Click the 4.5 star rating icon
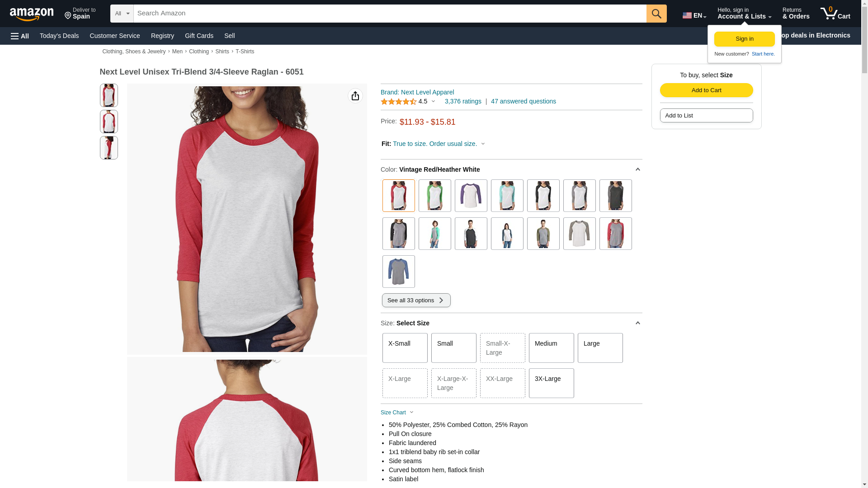868x488 pixels. 399,102
